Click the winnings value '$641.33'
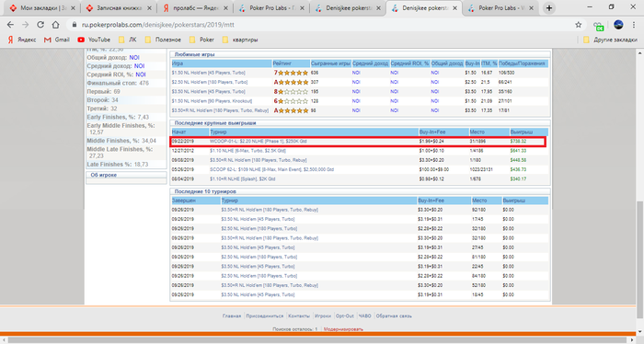 pos(518,151)
